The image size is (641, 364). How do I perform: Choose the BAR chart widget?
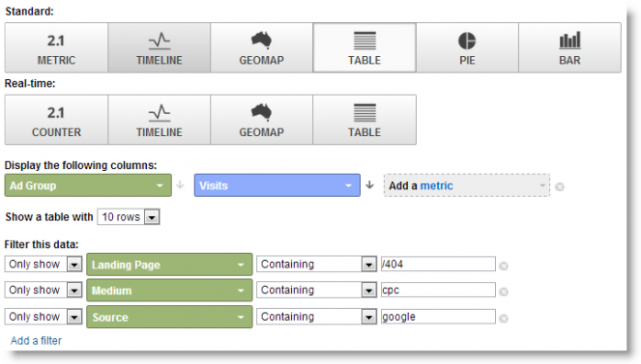coord(569,47)
